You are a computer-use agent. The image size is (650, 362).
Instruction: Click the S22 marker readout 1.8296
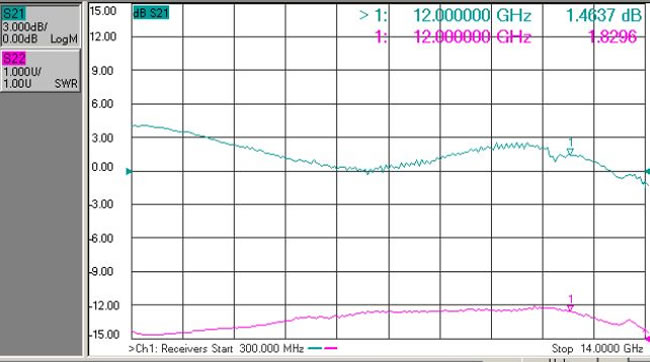point(613,37)
